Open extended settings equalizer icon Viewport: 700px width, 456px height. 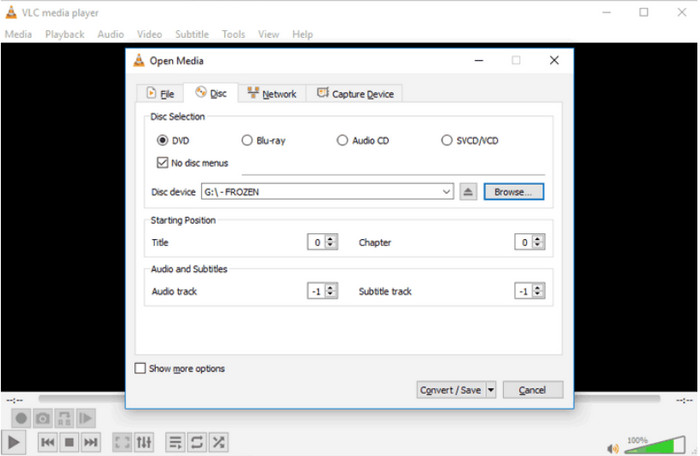[144, 442]
